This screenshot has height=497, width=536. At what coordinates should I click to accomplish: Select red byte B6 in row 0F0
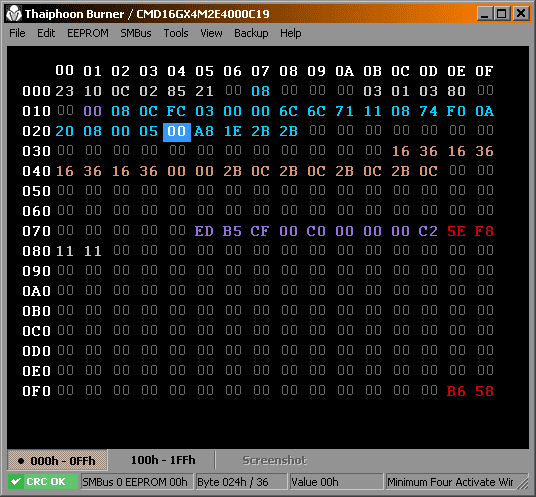click(456, 391)
